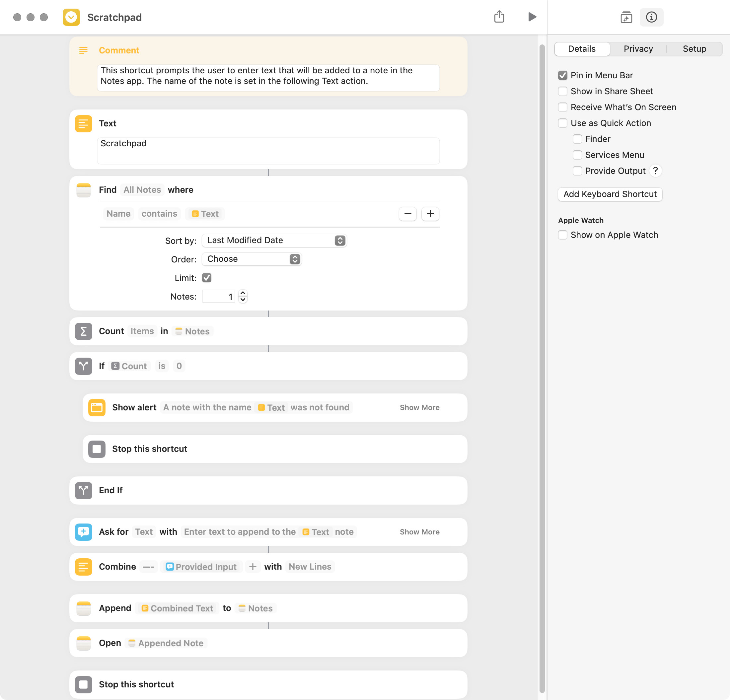Click the If action branch icon
730x700 pixels.
[83, 366]
